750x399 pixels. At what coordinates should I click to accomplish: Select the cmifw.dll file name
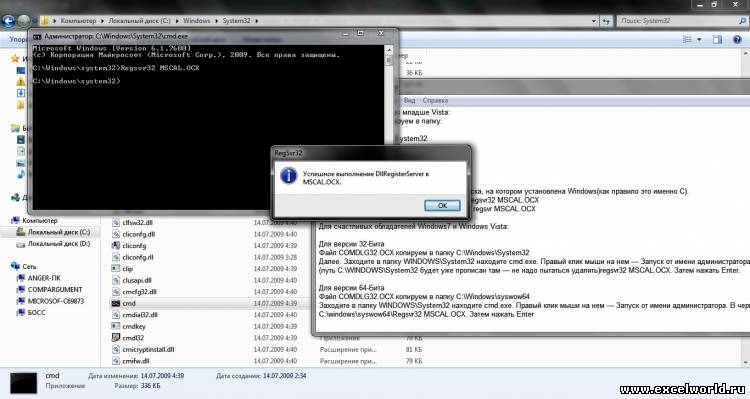(x=136, y=361)
